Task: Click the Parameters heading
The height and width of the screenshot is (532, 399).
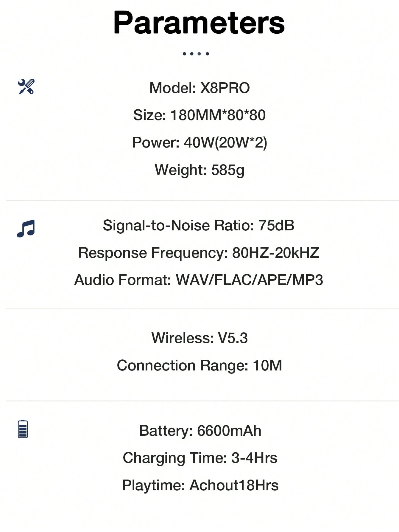Action: [x=199, y=23]
